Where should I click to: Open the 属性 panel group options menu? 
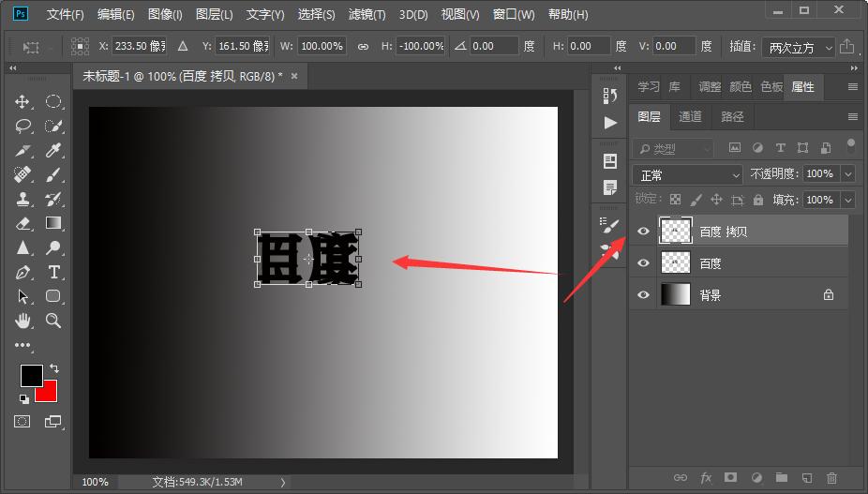tap(852, 87)
